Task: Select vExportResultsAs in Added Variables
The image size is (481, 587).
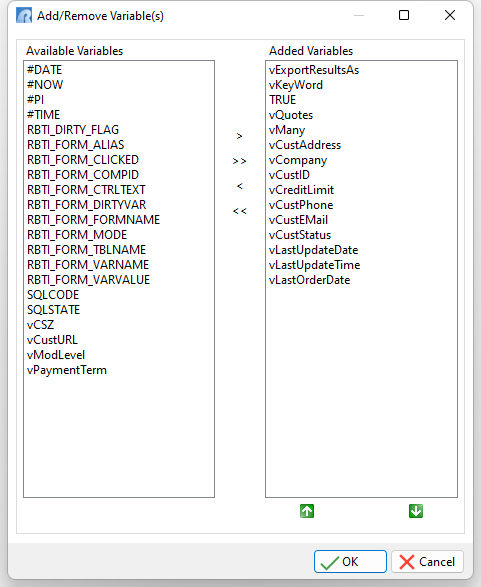Action: pos(314,70)
